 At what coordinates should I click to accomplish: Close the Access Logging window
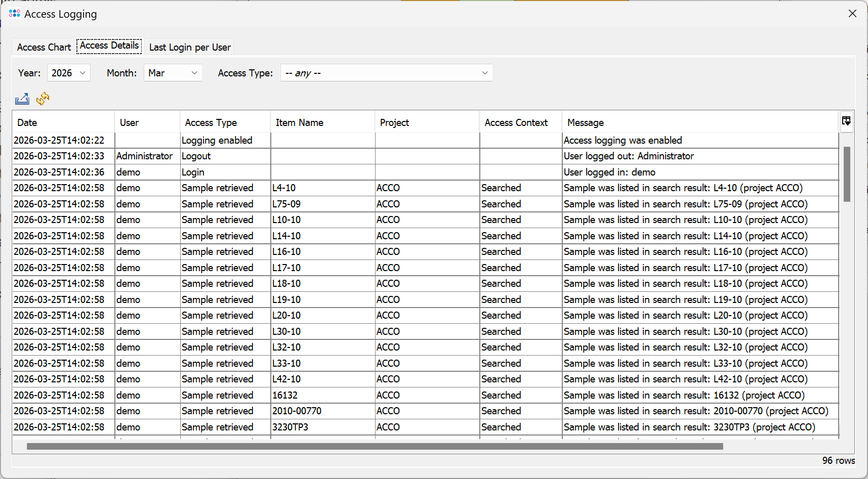[852, 14]
